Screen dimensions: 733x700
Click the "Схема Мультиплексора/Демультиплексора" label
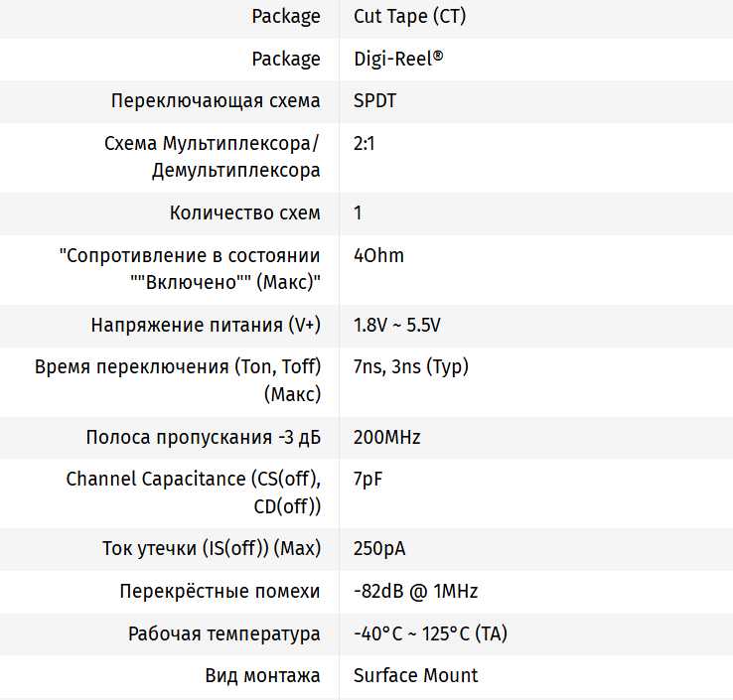[213, 157]
